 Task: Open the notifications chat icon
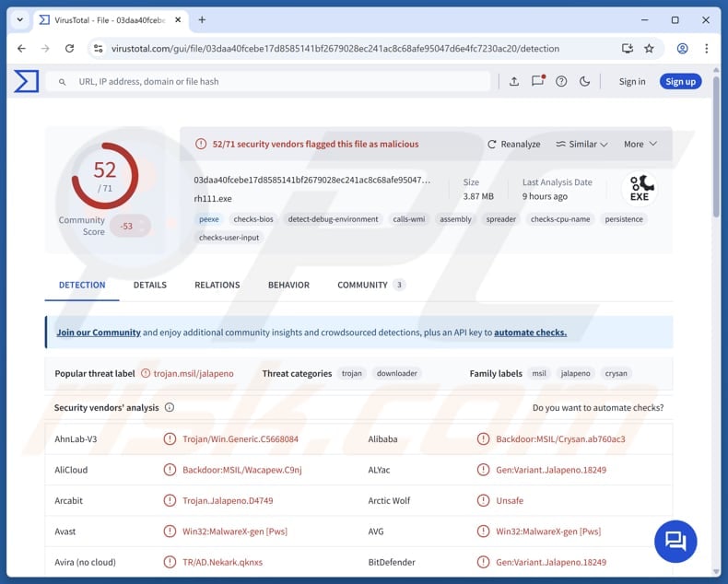(x=537, y=81)
